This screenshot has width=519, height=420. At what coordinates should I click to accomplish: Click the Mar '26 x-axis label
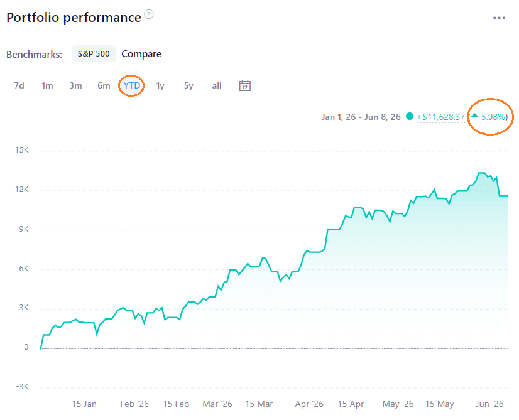(217, 404)
